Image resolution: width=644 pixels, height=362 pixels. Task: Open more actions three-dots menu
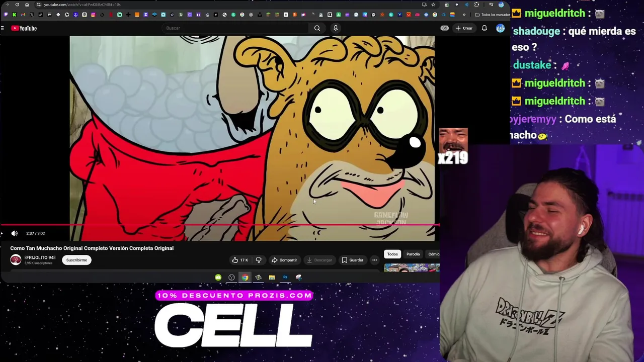point(374,260)
